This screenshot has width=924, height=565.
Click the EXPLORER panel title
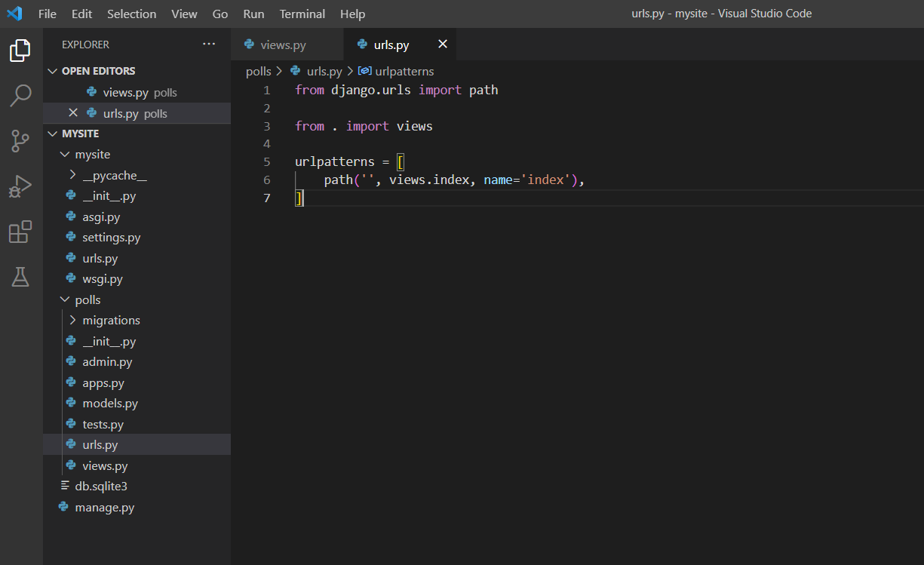(x=85, y=45)
